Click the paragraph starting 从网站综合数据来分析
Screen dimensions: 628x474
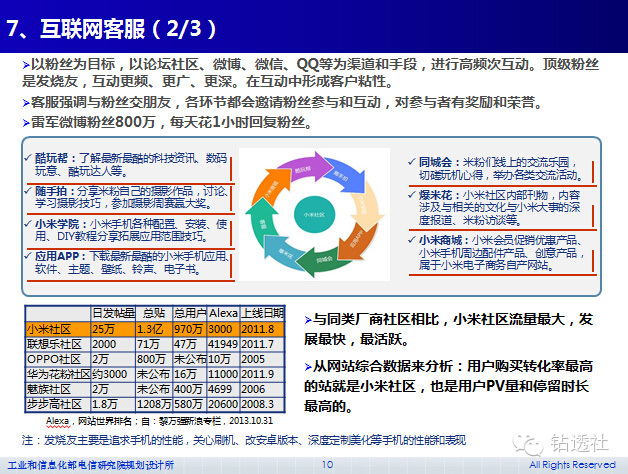click(x=449, y=386)
